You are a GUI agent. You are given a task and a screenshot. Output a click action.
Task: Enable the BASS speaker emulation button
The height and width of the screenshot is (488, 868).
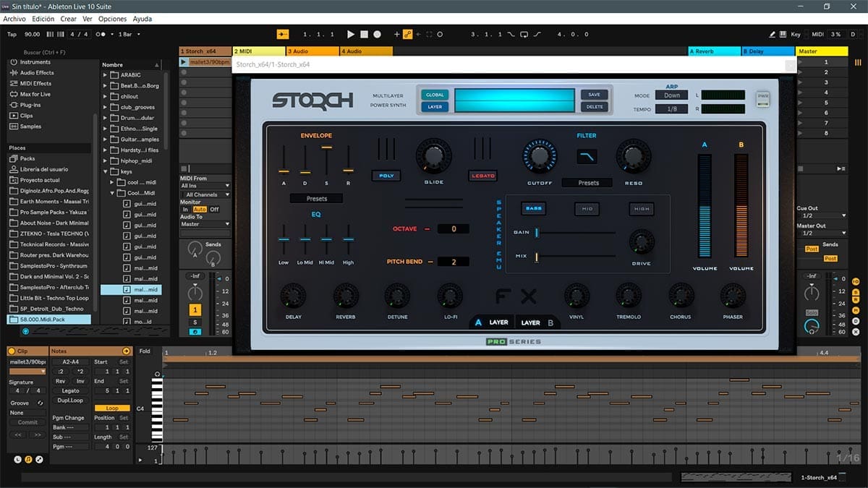533,209
